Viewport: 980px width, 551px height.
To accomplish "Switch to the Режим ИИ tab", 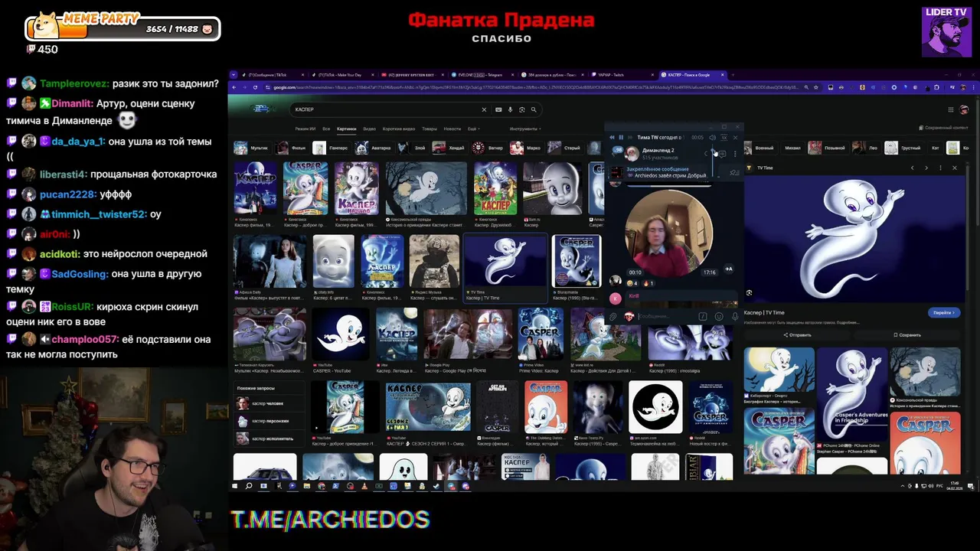I will 305,129.
